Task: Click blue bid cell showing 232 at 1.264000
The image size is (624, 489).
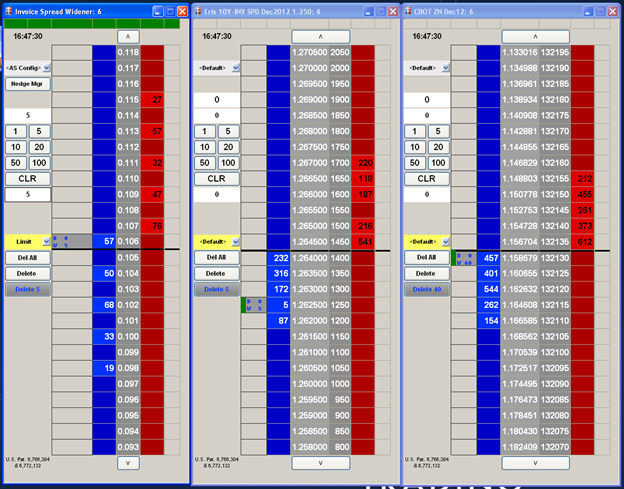Action: (279, 257)
